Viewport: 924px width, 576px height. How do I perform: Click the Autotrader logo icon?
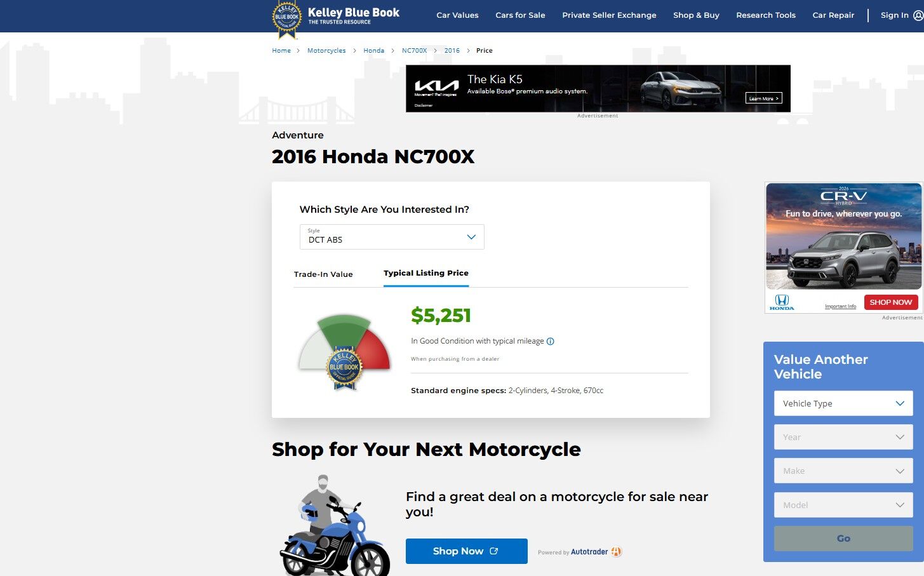pyautogui.click(x=616, y=552)
